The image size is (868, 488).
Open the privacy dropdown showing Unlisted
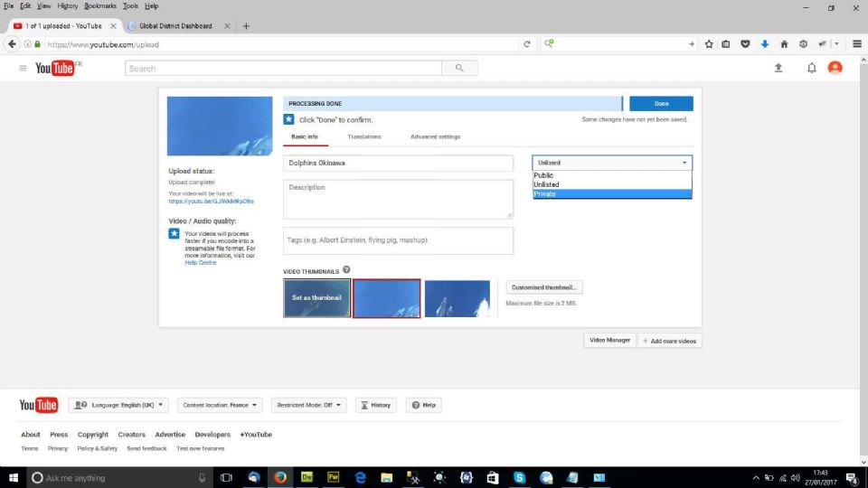point(612,163)
